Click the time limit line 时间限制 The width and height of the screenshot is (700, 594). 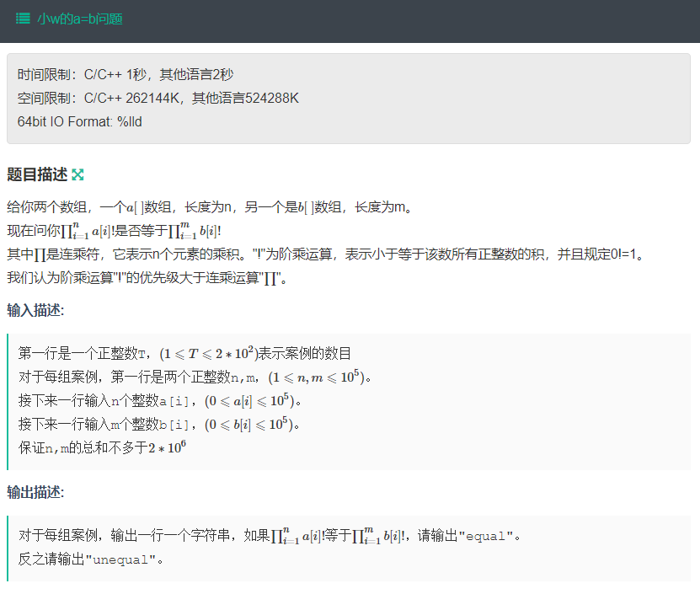click(125, 74)
